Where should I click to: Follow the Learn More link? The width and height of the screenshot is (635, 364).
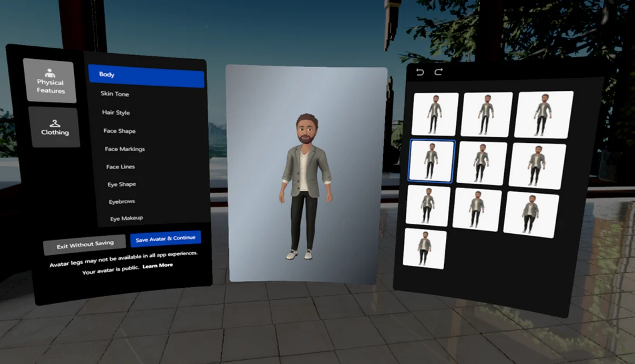pyautogui.click(x=157, y=266)
